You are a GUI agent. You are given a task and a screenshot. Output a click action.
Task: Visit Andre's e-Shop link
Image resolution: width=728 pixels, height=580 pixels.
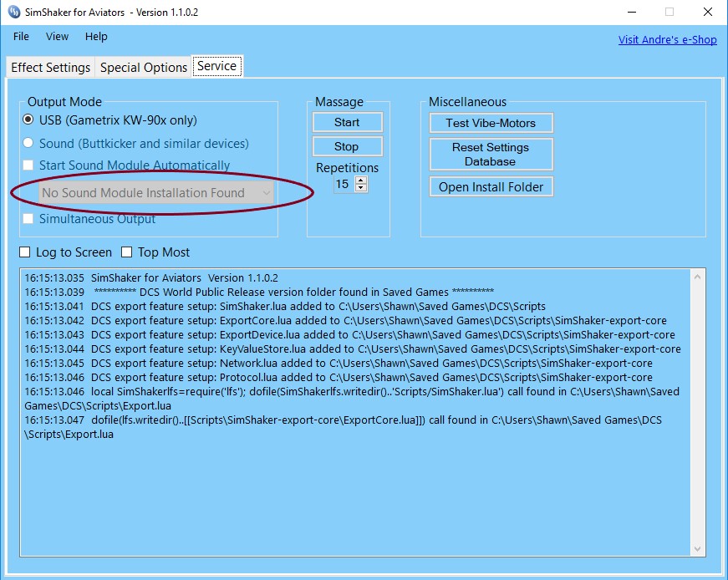[x=667, y=40]
